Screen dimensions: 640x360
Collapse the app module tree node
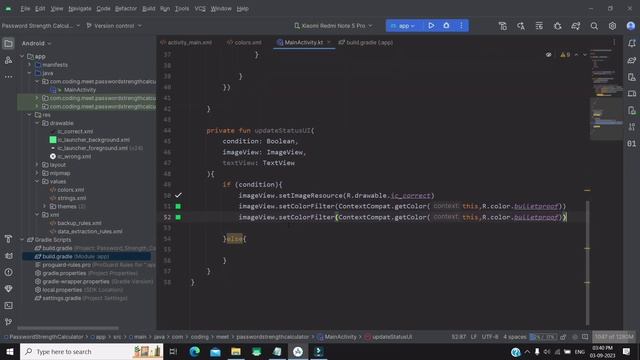coord(22,57)
